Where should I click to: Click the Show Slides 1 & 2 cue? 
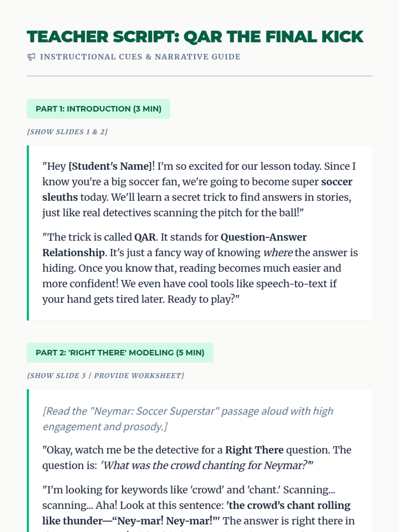point(67,132)
